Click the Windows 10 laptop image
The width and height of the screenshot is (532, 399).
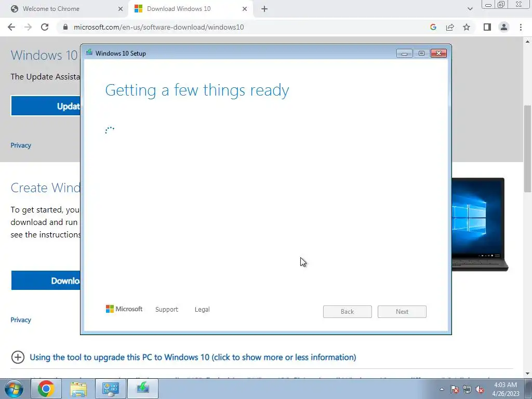click(x=480, y=224)
